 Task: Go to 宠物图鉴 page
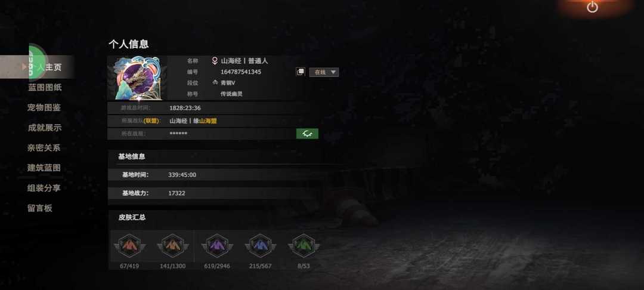click(x=44, y=107)
